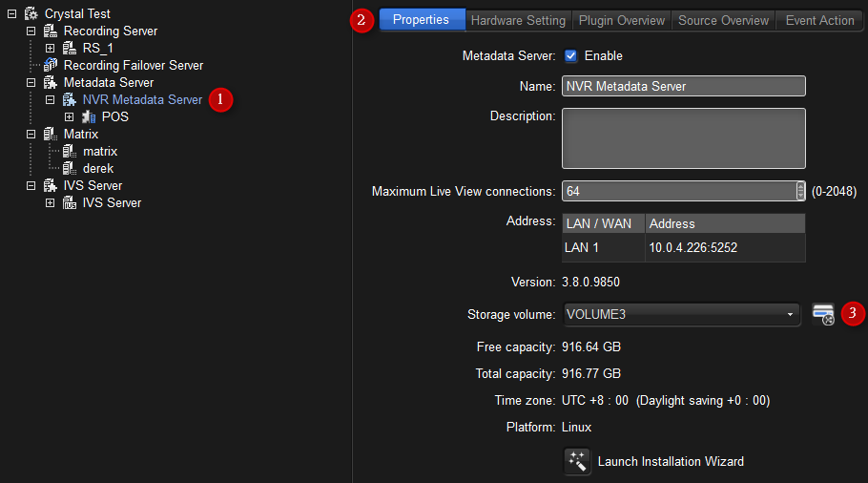The height and width of the screenshot is (483, 868).
Task: Click the Launch Installation Wizard wand icon
Action: tap(577, 461)
